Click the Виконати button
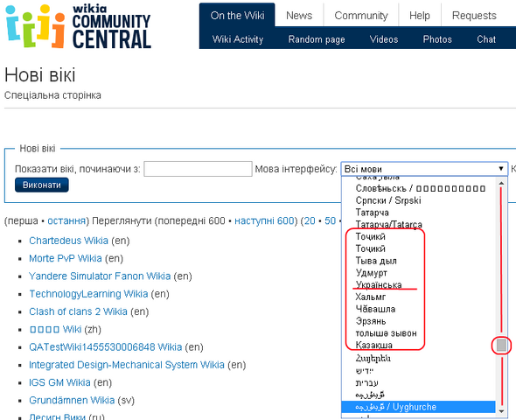Image resolution: width=516 pixels, height=420 pixels. [42, 185]
